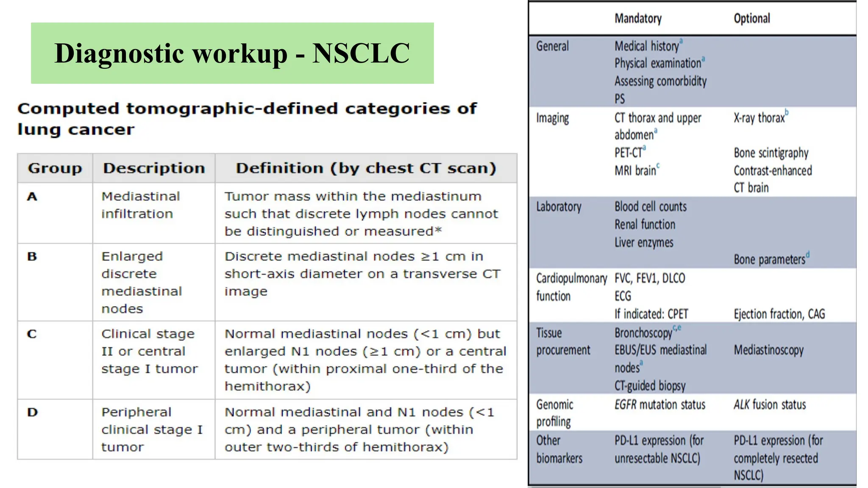
Task: Click the 'Group' column header
Action: [55, 168]
